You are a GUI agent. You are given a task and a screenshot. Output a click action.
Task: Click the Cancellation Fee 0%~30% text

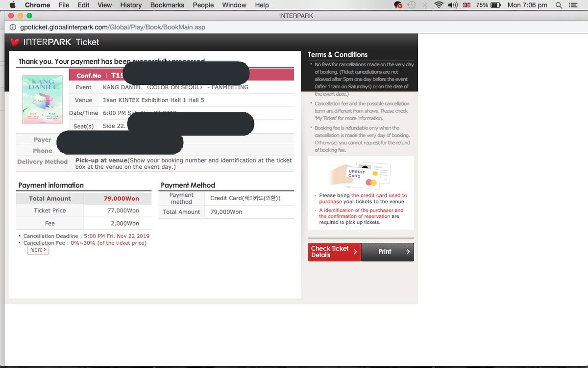tap(85, 243)
